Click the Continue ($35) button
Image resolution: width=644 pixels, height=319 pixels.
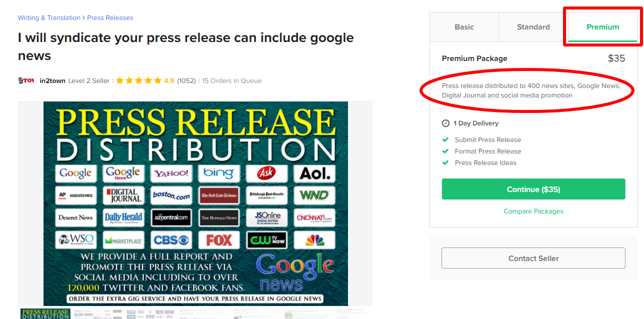coord(533,189)
